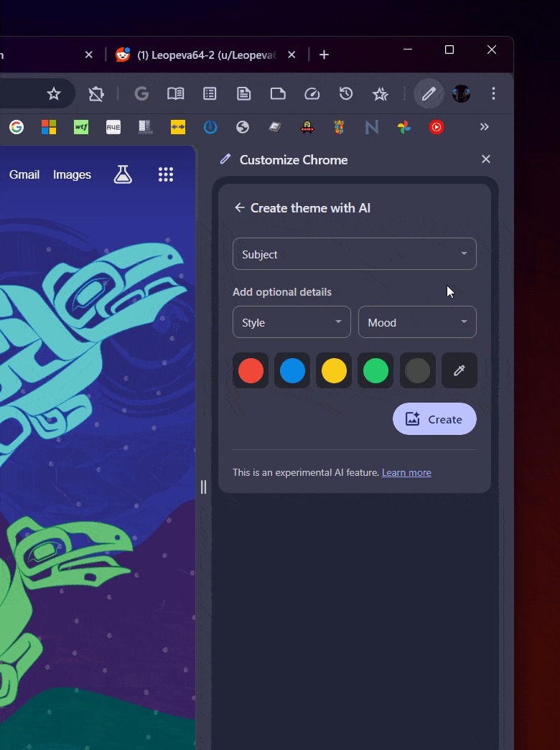The height and width of the screenshot is (750, 560).
Task: Click the History clock icon in toolbar
Action: (346, 94)
